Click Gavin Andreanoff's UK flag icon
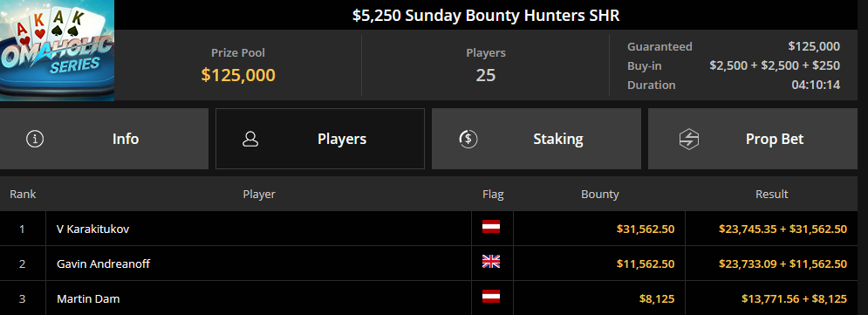This screenshot has width=868, height=315. (x=491, y=261)
